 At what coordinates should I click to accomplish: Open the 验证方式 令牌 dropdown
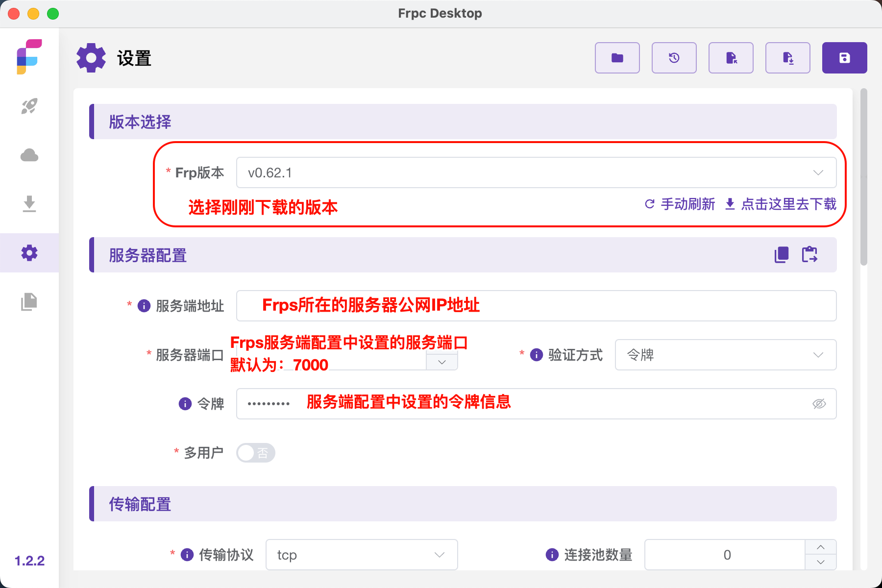pos(725,355)
